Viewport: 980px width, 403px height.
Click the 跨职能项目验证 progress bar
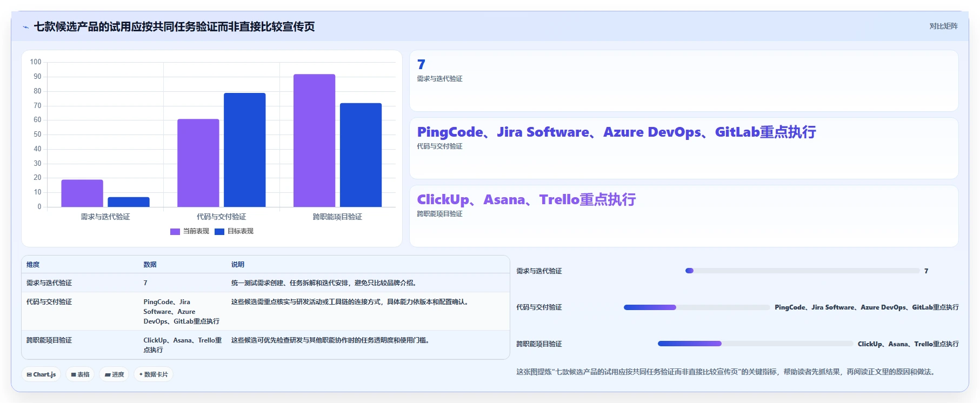click(755, 344)
